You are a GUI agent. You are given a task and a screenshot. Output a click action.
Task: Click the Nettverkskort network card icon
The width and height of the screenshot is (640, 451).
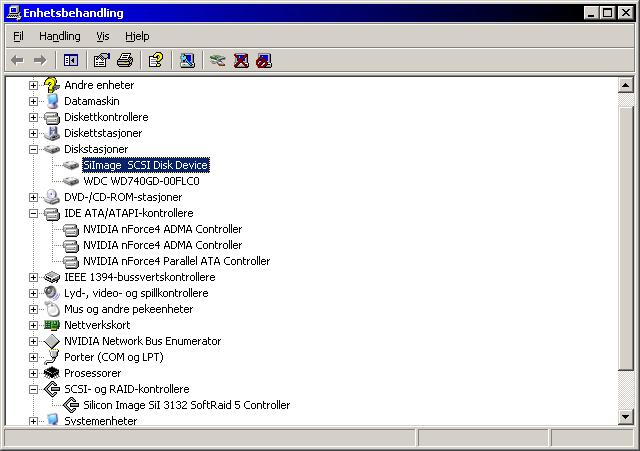click(x=52, y=325)
